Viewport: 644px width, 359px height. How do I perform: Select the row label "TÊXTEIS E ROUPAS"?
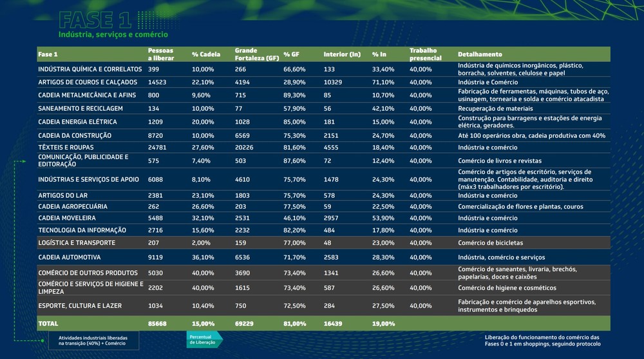[x=66, y=147]
